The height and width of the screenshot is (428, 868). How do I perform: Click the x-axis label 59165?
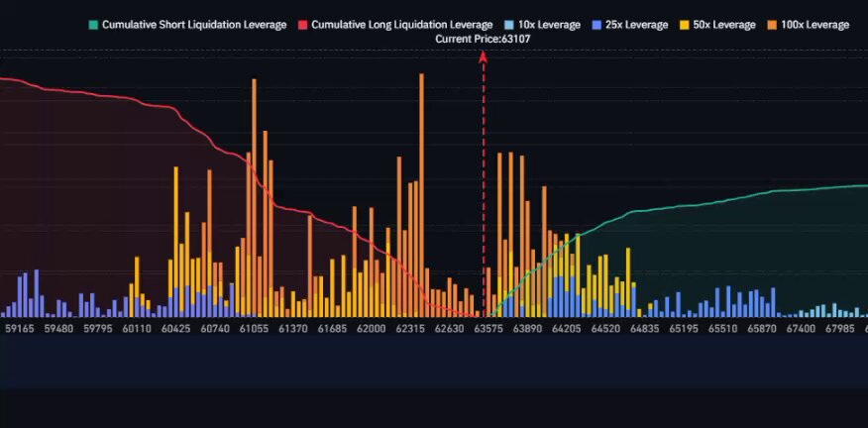click(20, 328)
